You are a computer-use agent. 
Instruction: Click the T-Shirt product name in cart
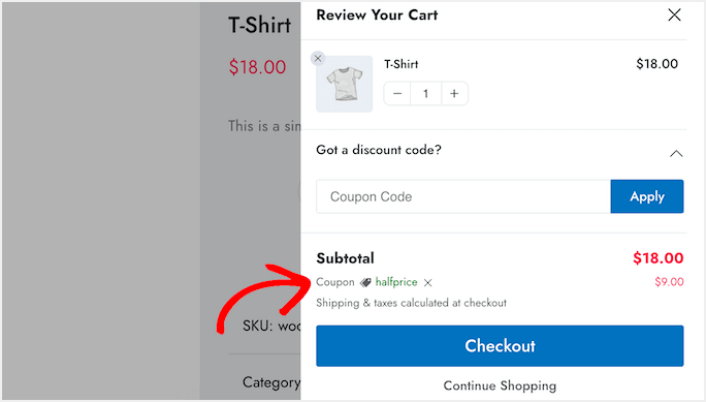pos(401,64)
